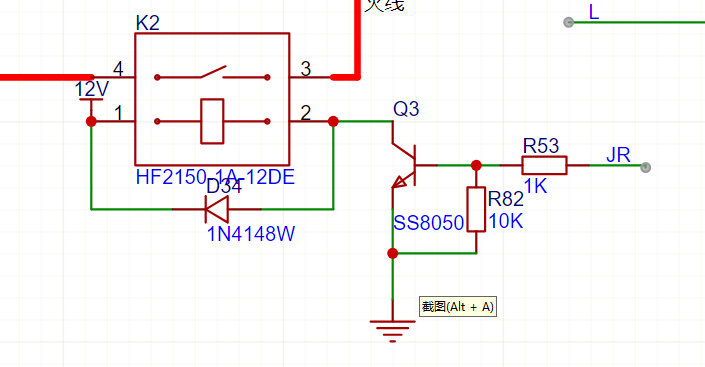Select the SS8050 value label
The height and width of the screenshot is (367, 705).
428,223
